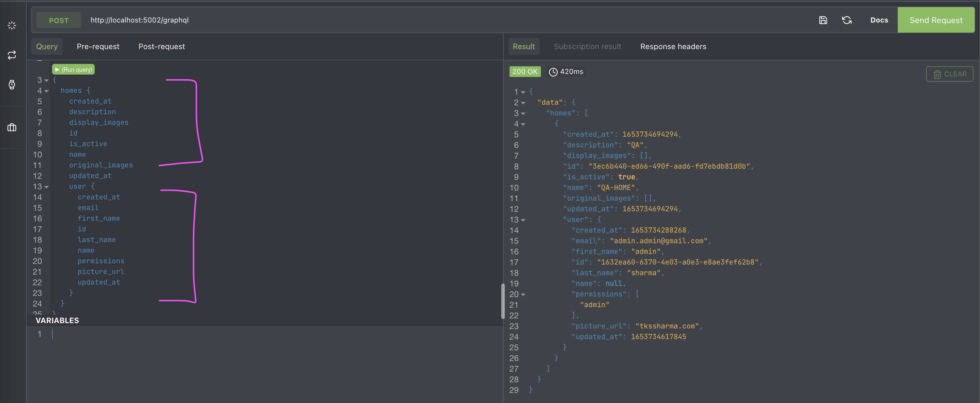Fold the permissions array in result

click(x=523, y=294)
